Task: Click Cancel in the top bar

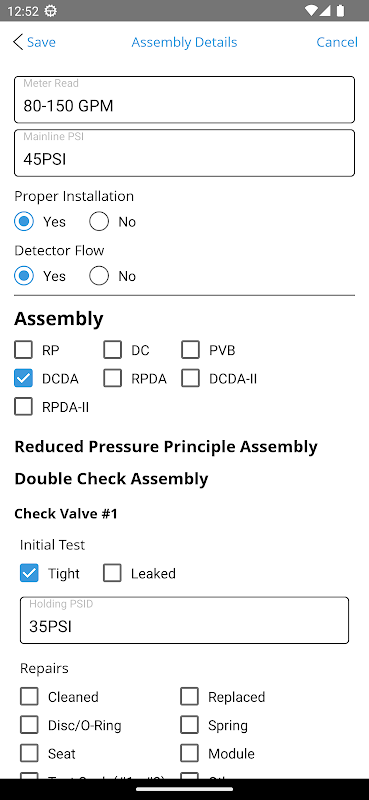Action: (x=337, y=42)
